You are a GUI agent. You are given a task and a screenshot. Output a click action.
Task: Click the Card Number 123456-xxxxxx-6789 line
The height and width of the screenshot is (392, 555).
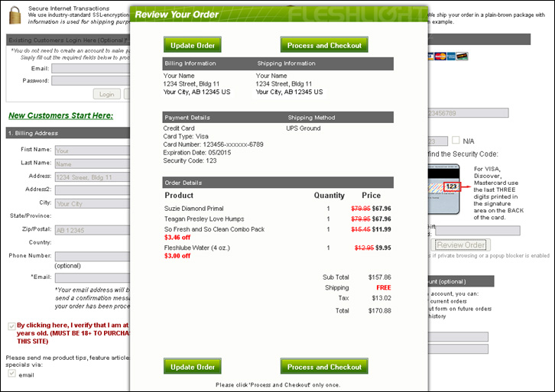tap(213, 144)
